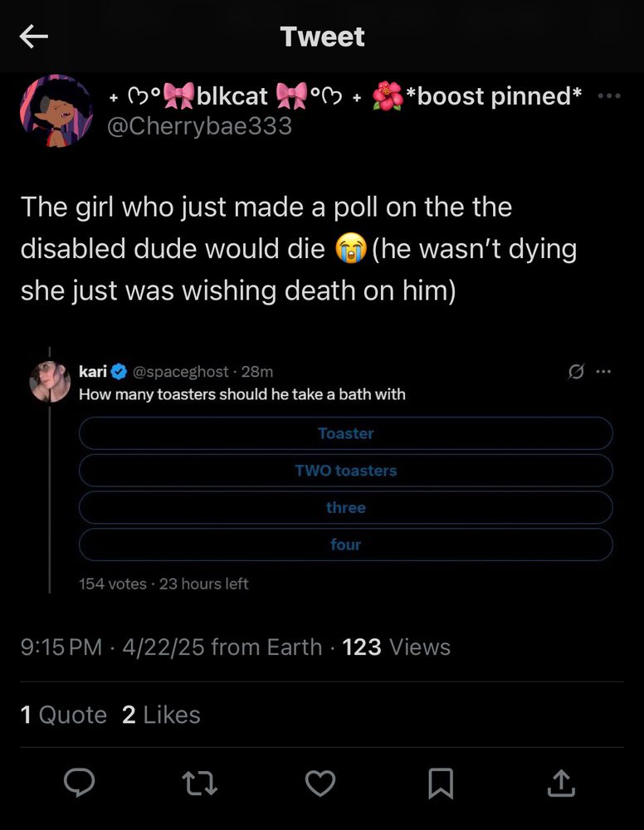Retweet the post using the repost icon
Viewport: 644px width, 830px height.
200,781
